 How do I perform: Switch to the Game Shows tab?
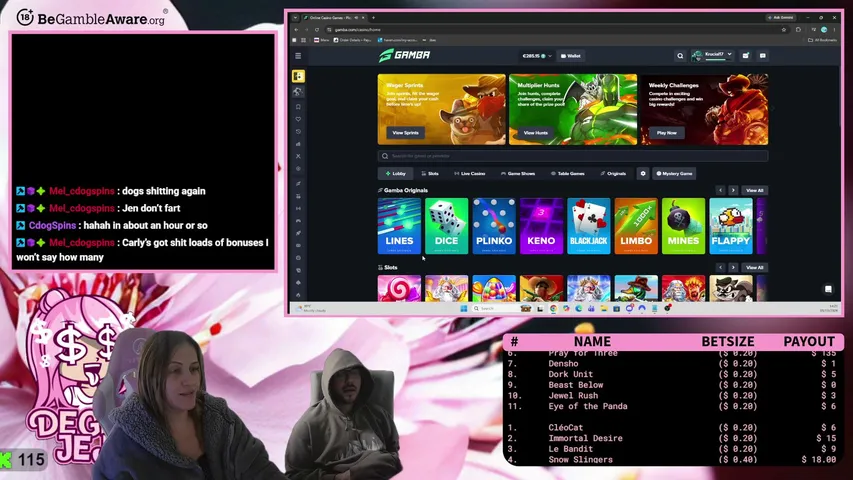(x=518, y=174)
